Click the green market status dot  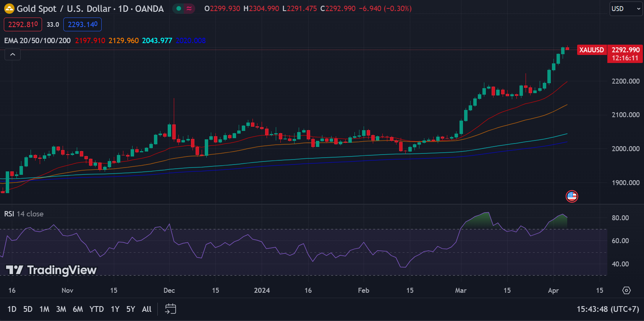click(x=178, y=8)
